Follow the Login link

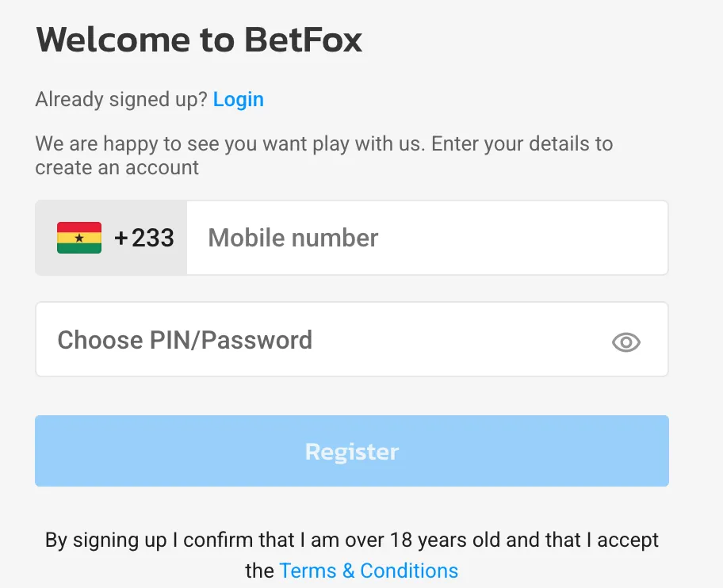point(239,99)
